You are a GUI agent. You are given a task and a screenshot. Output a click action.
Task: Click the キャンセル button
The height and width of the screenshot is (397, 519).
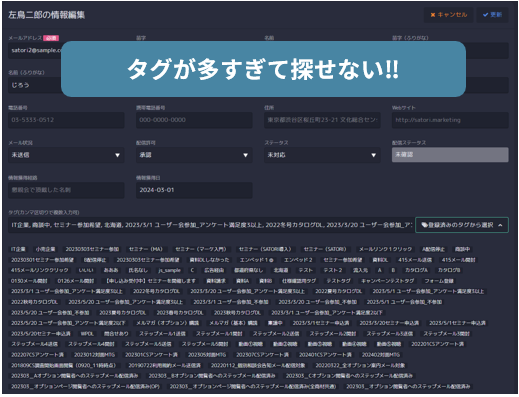coord(448,15)
